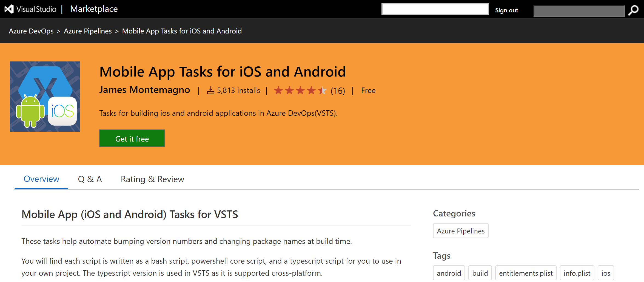Viewport: 644px width, 282px height.
Task: Select the info.plist tag
Action: [577, 273]
